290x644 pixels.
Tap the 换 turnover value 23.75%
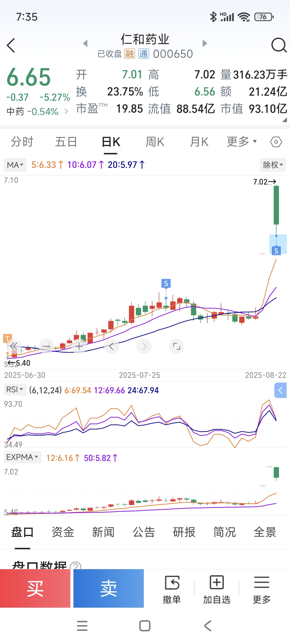(x=125, y=92)
